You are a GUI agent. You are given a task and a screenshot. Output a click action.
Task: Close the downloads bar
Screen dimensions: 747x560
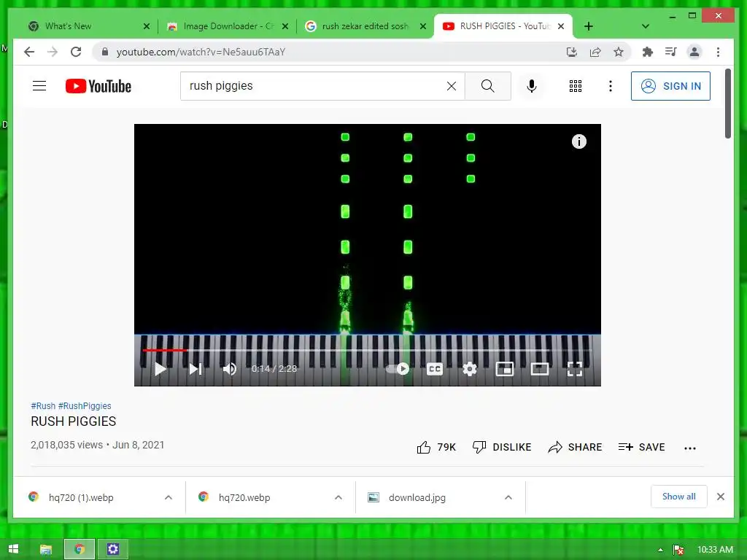[720, 497]
